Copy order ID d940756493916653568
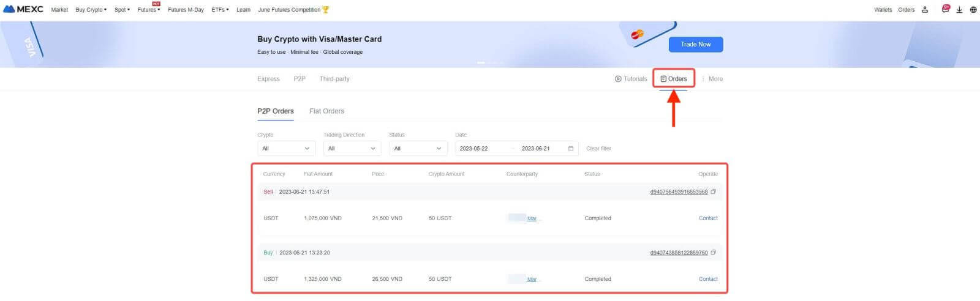980x301 pixels. (x=713, y=191)
